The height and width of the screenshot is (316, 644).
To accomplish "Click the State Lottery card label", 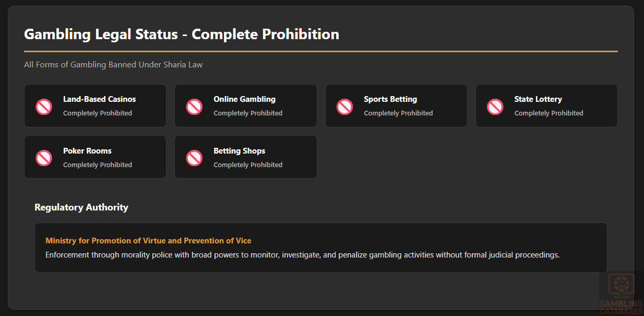I will (538, 99).
